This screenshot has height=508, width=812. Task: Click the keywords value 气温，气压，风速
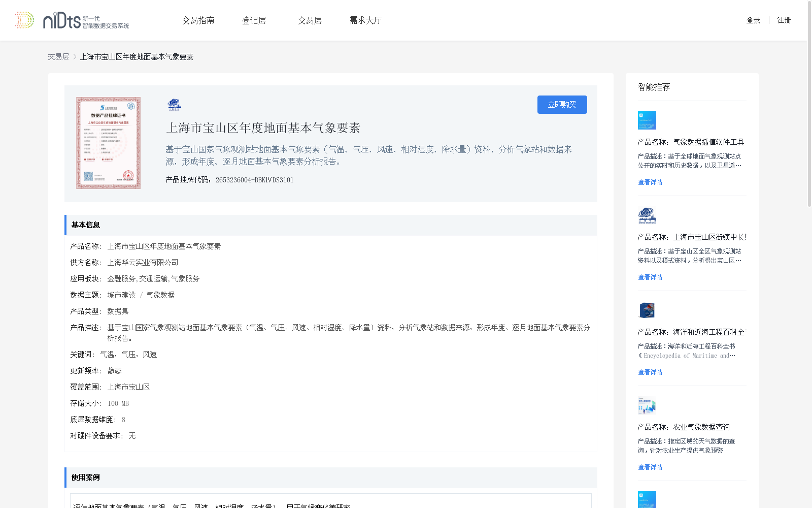pyautogui.click(x=128, y=355)
